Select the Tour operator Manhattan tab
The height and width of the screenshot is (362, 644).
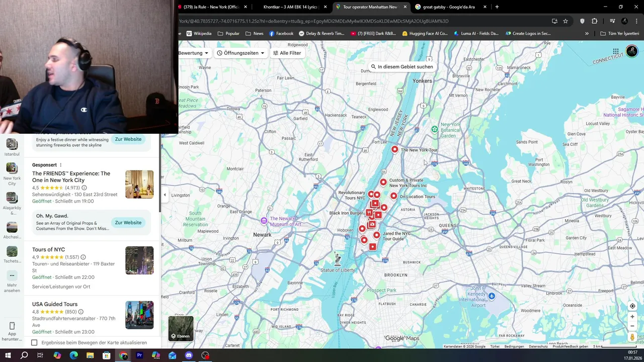[370, 7]
